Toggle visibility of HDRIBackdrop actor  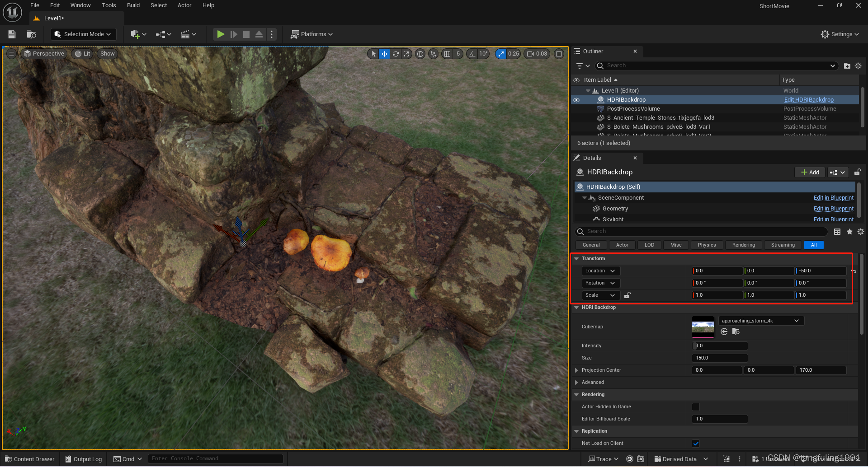[x=576, y=100]
